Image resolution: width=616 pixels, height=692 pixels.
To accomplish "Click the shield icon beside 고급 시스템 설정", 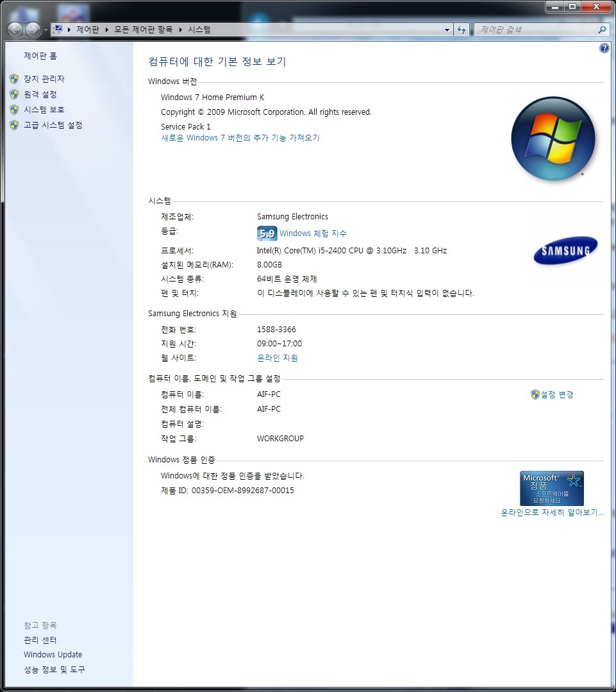I will tap(14, 125).
